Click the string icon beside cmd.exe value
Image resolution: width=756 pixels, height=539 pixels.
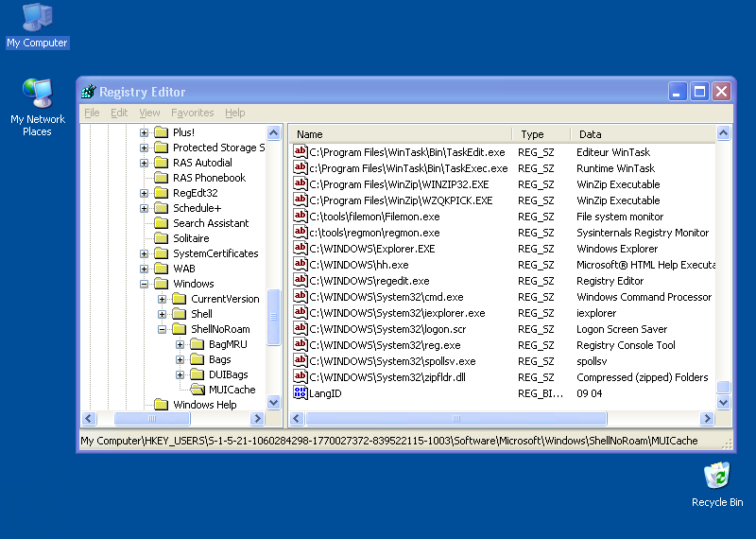[300, 297]
